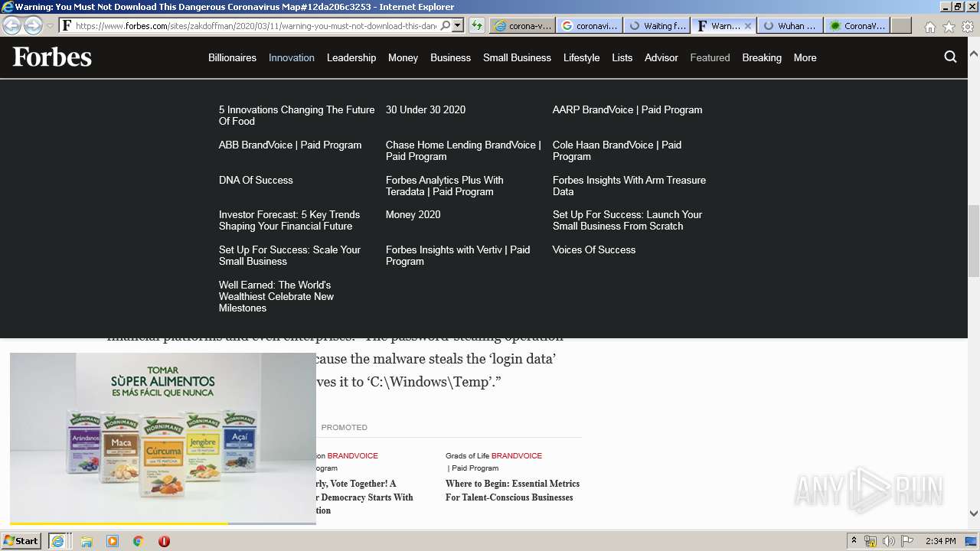Open the Money menu

pyautogui.click(x=403, y=57)
